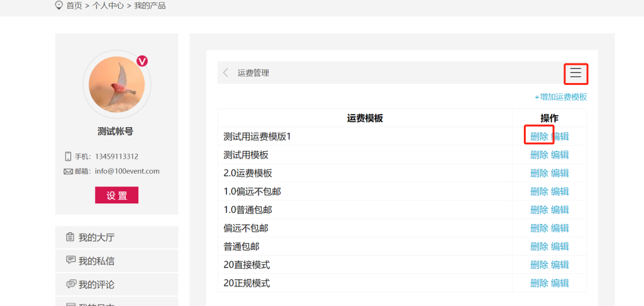Viewport: 644px width, 306px height.
Task: Delete the 20直接模式 template
Action: pyautogui.click(x=539, y=264)
